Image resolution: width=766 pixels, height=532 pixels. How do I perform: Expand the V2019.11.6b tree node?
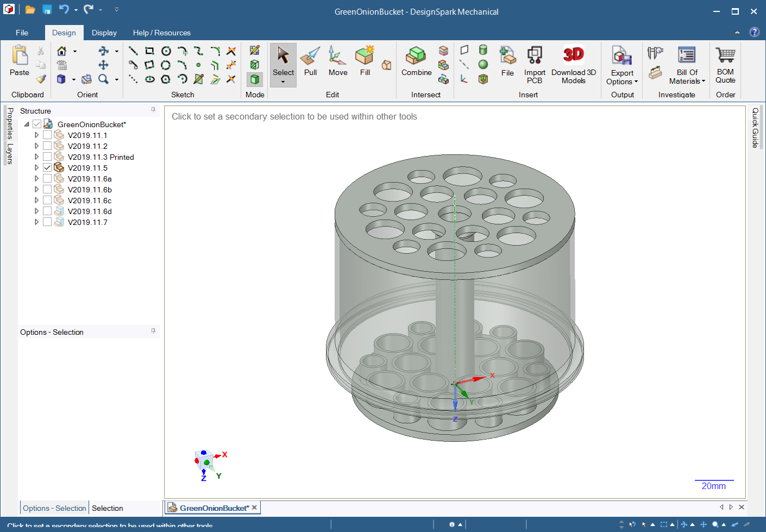coord(36,189)
